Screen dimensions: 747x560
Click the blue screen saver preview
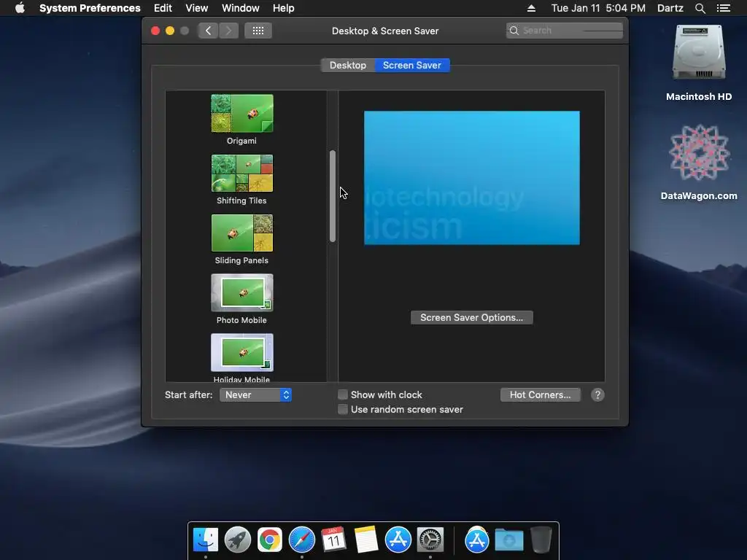coord(472,178)
